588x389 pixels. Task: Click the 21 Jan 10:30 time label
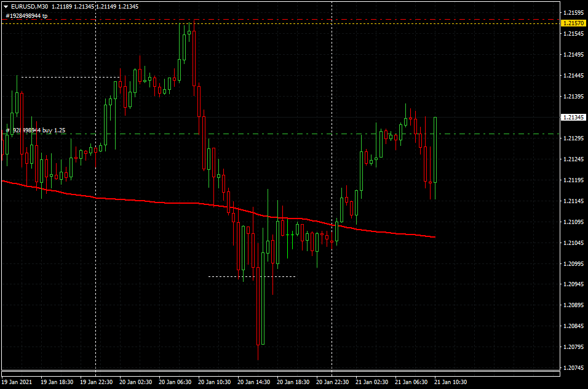coord(450,382)
